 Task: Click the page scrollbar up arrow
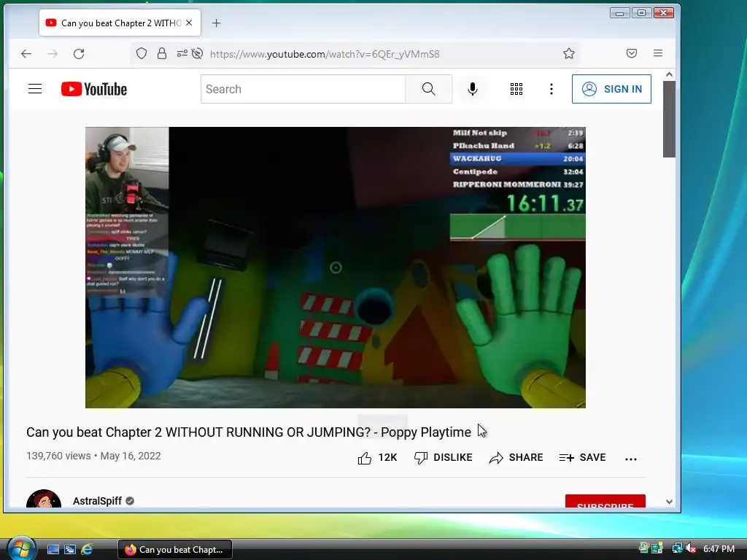pyautogui.click(x=669, y=75)
